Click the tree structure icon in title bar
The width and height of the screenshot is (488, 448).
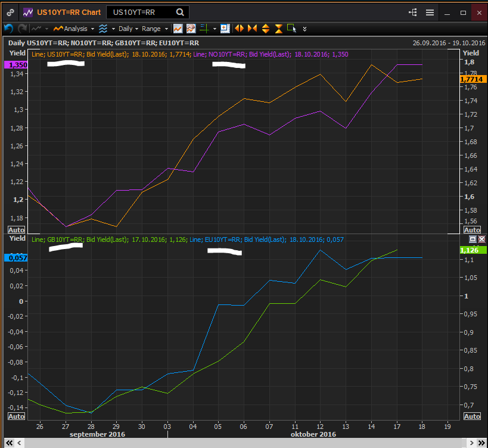point(413,13)
